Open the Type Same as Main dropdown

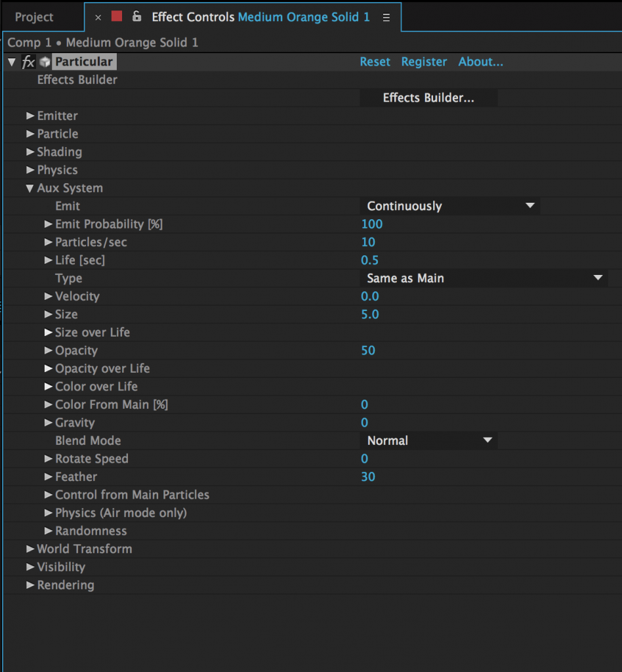pos(484,278)
